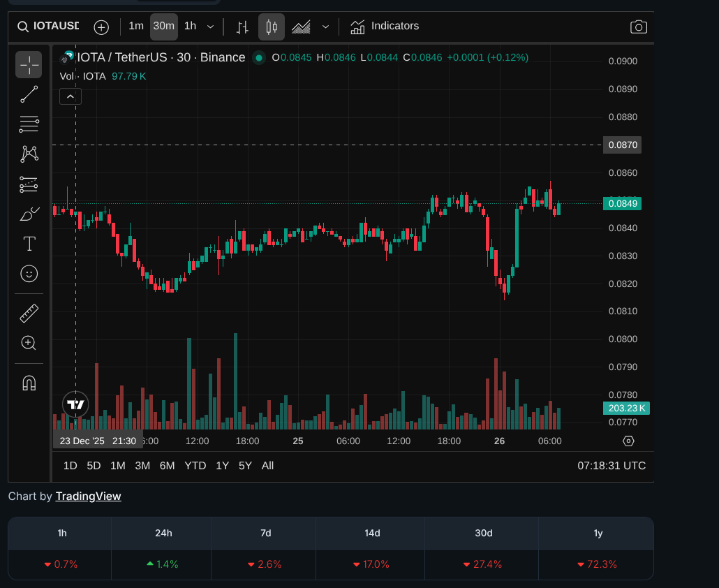Switch to the 30m timeframe
Viewport: 719px width, 588px height.
(164, 26)
